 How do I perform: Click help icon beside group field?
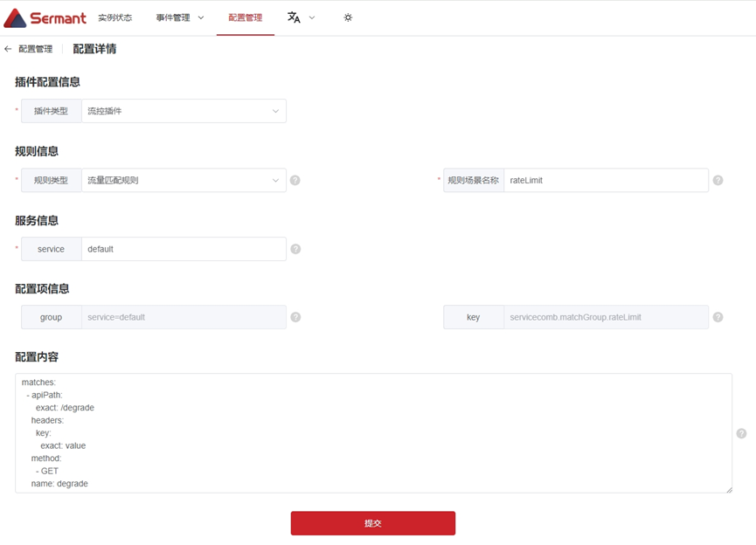[x=295, y=317]
